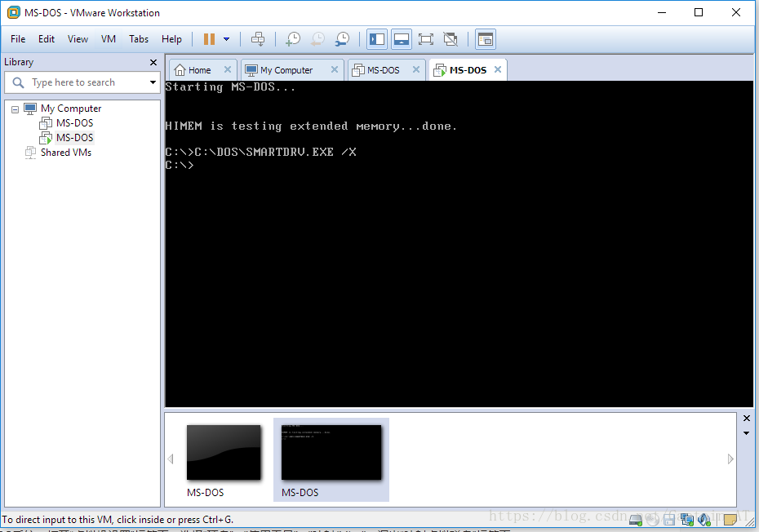The width and height of the screenshot is (759, 532).
Task: Select the running MS-DOS VM in library
Action: (x=74, y=138)
